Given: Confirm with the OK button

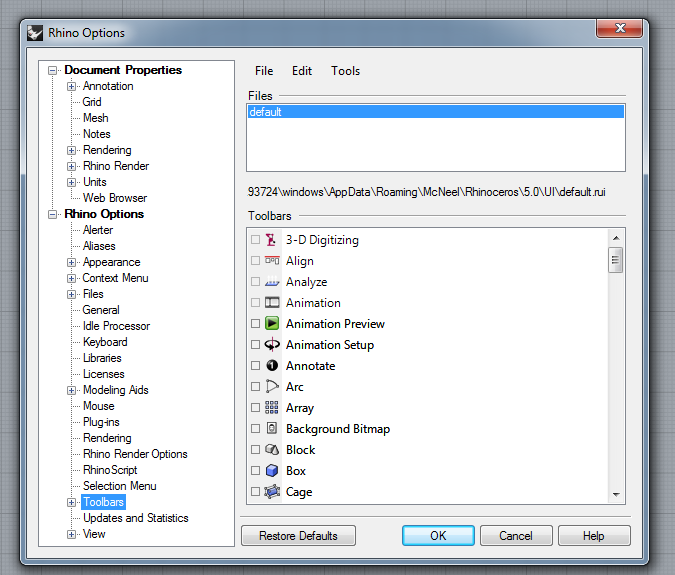Looking at the screenshot, I should pyautogui.click(x=438, y=535).
